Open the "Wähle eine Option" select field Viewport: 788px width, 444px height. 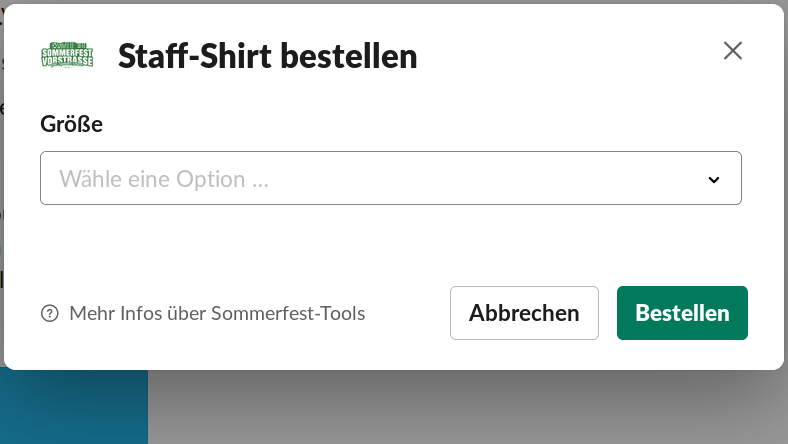pyautogui.click(x=390, y=179)
